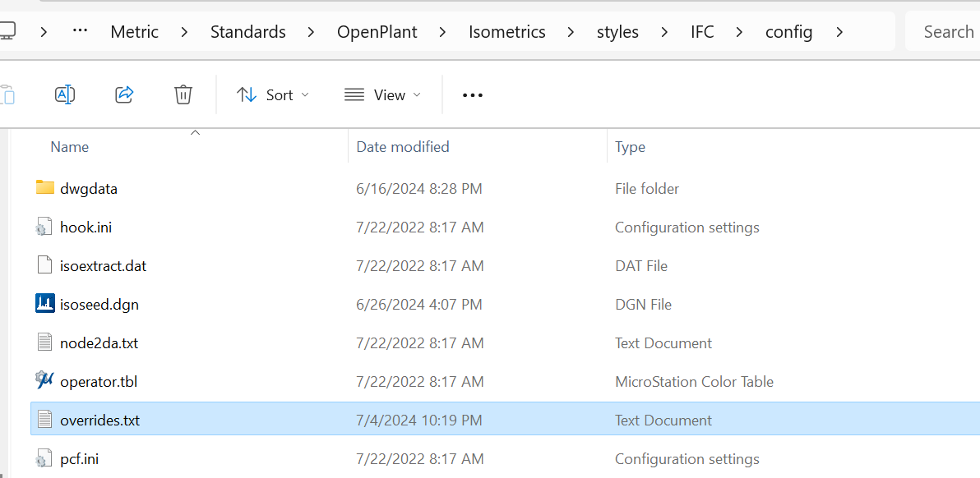
Task: Navigate to OpenPlant breadcrumb
Action: tap(377, 31)
